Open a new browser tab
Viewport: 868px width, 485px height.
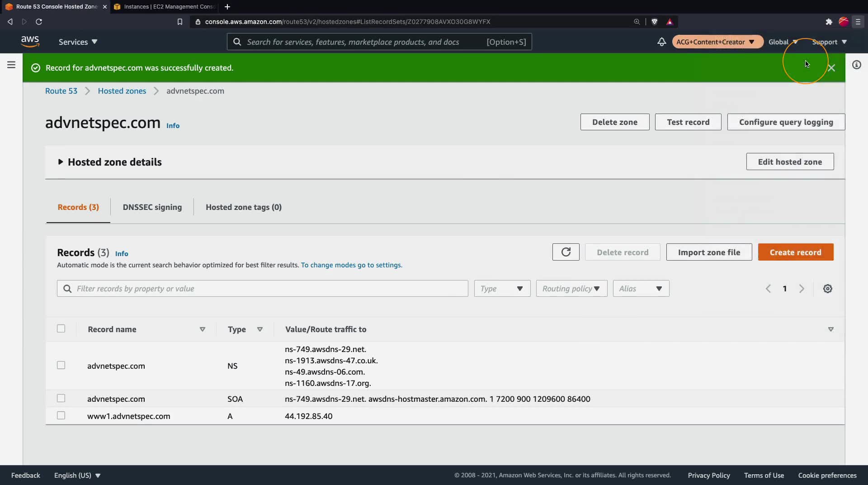227,7
